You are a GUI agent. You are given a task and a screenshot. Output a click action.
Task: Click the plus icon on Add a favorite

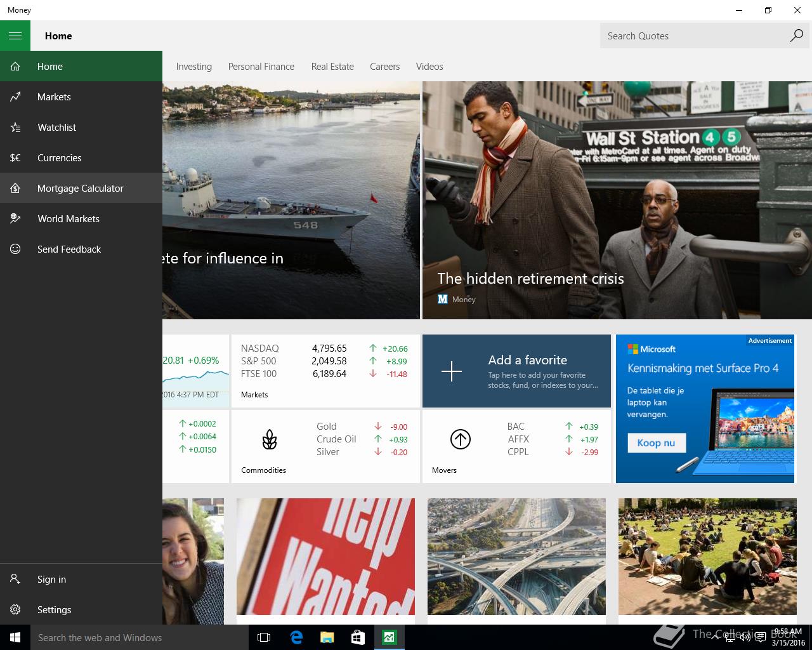[452, 371]
